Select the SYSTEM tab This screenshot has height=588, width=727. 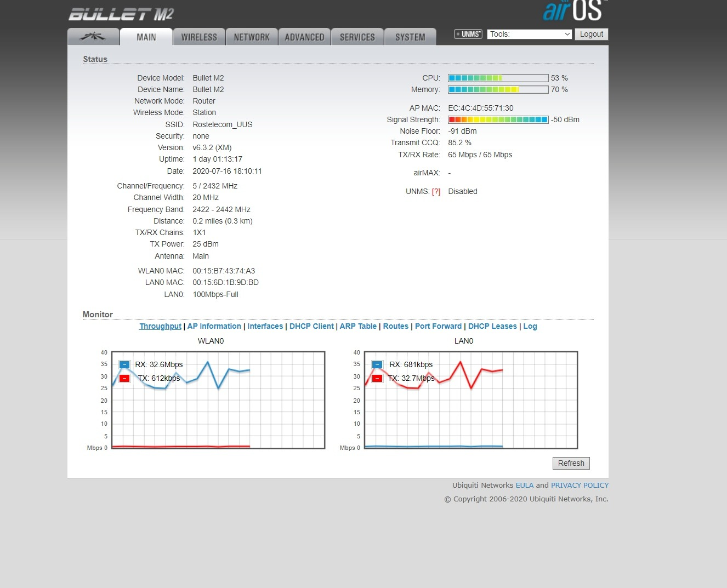point(410,37)
